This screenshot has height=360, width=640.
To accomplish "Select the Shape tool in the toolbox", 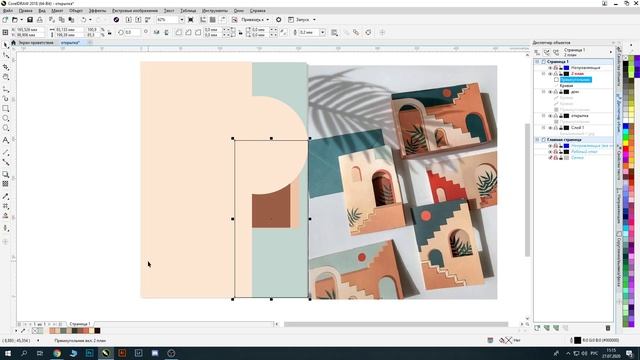I will 6,56.
